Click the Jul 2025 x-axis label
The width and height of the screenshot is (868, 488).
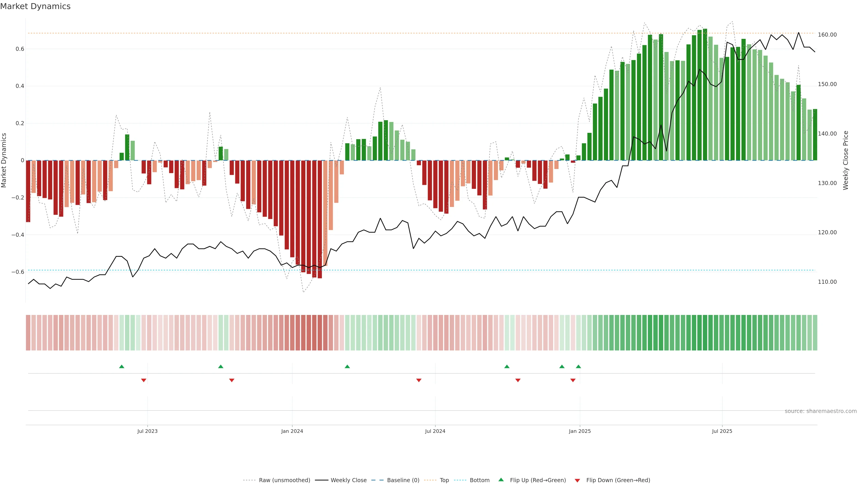(x=722, y=431)
